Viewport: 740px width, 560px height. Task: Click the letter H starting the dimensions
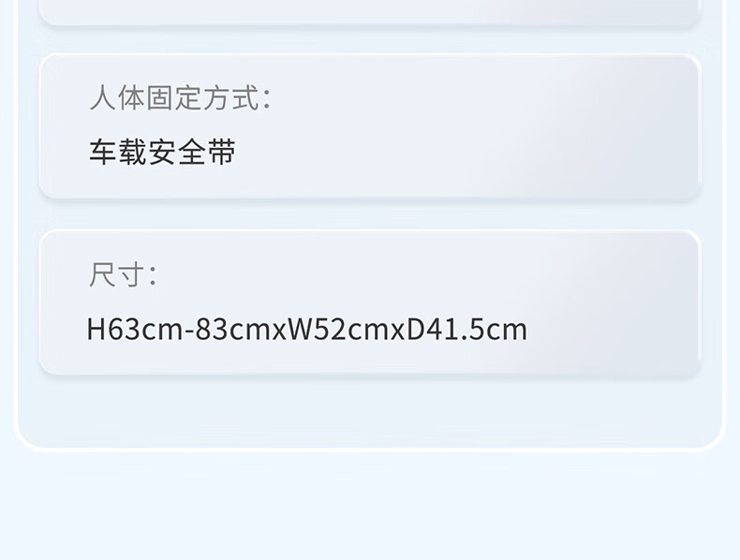coord(96,330)
